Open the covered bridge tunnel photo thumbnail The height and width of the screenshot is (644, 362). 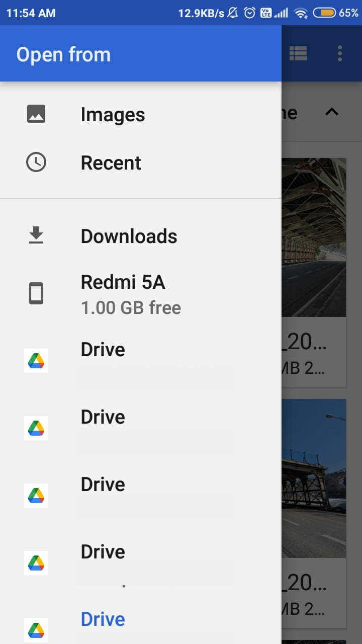coord(314,237)
